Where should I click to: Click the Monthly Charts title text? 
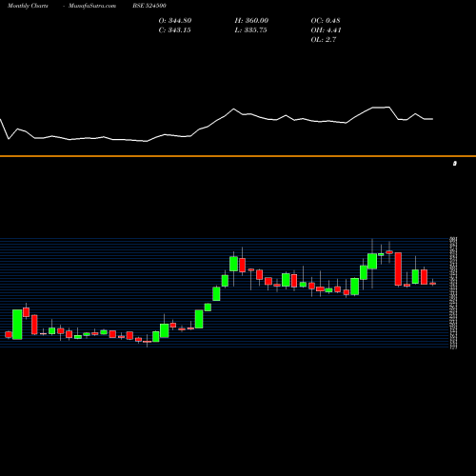coord(28,6)
